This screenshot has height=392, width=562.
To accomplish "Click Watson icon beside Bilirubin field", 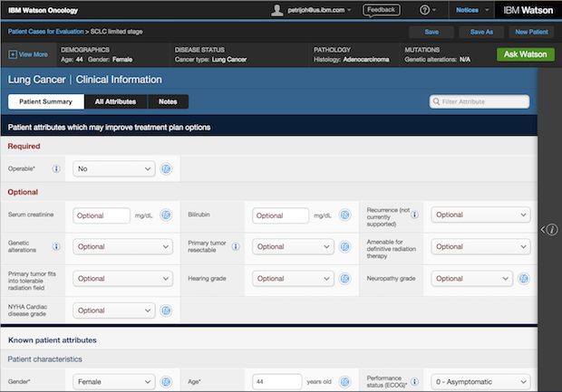I will point(344,215).
